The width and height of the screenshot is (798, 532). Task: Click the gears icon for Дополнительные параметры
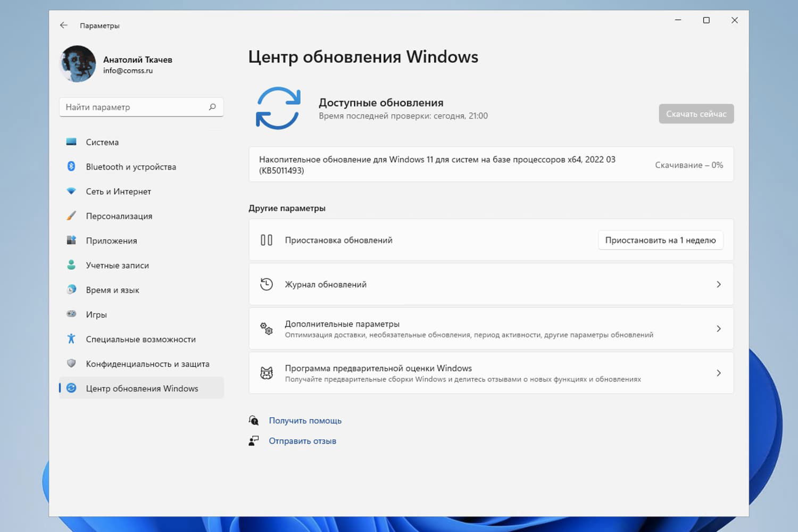pos(267,328)
